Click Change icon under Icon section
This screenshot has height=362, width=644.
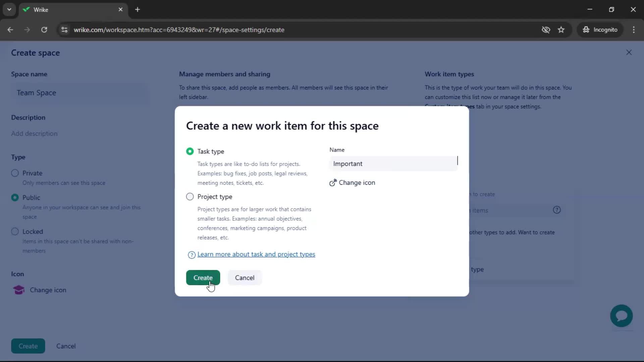pos(48,290)
